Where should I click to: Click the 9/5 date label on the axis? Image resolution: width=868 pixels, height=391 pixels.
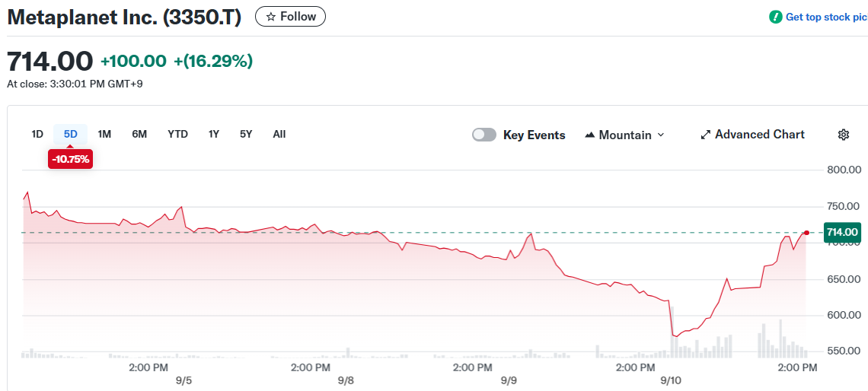tap(183, 380)
